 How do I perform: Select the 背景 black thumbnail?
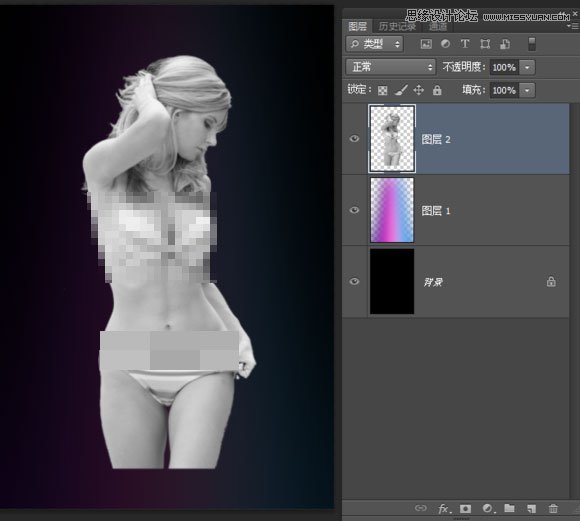coord(392,282)
